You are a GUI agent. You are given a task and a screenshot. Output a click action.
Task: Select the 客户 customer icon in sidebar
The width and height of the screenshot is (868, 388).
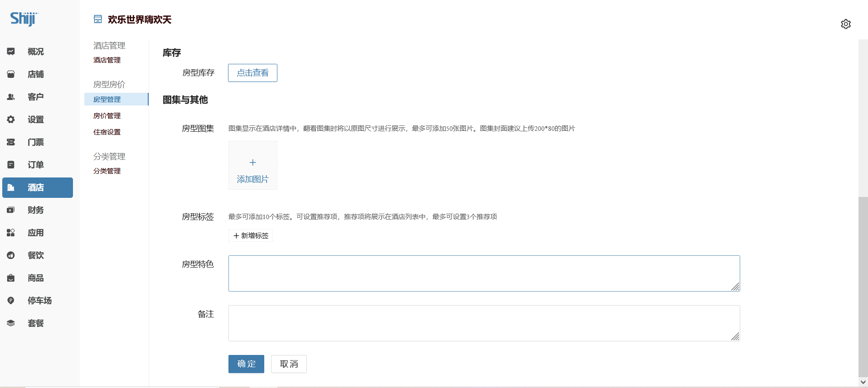coord(11,97)
